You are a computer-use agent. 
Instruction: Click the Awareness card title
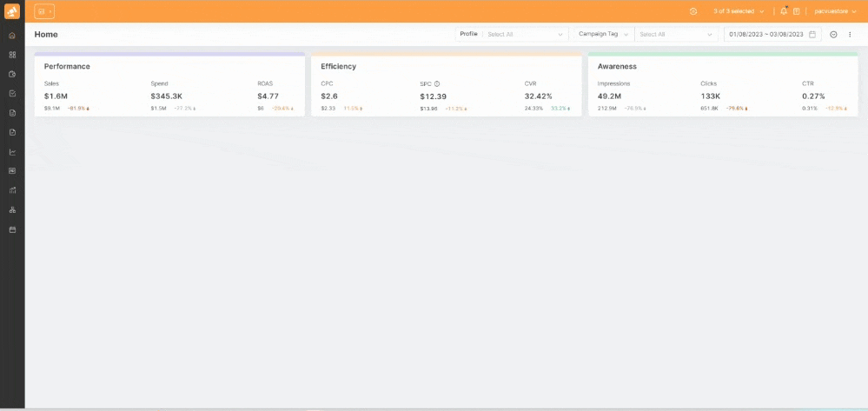coord(617,66)
